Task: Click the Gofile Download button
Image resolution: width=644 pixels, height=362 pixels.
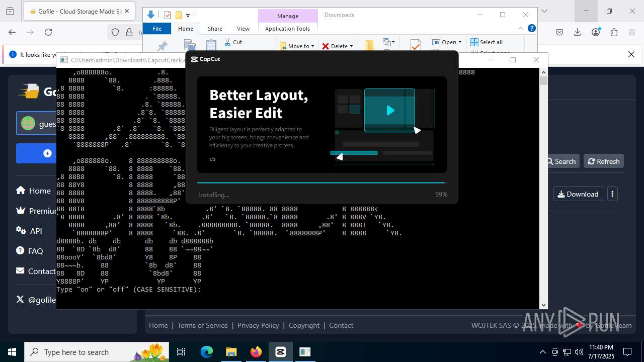Action: (x=578, y=194)
